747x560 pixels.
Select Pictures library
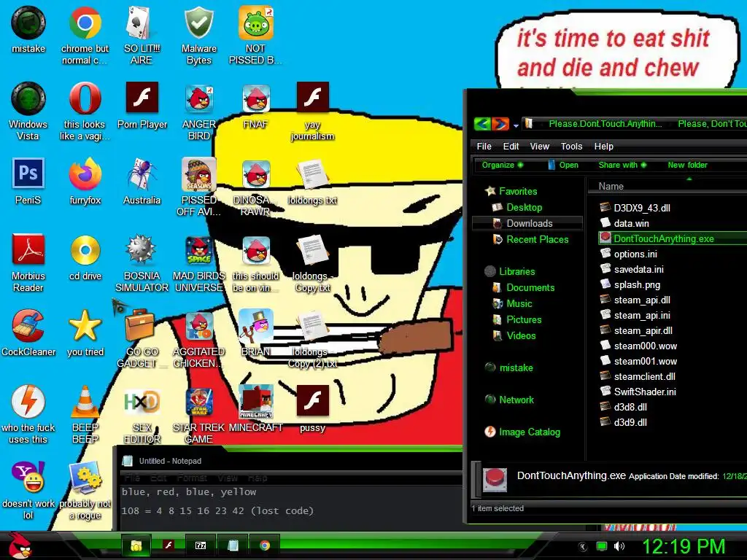click(x=524, y=319)
